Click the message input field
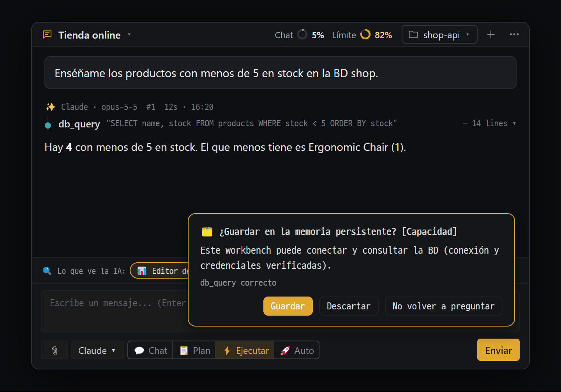The image size is (561, 392). (115, 311)
